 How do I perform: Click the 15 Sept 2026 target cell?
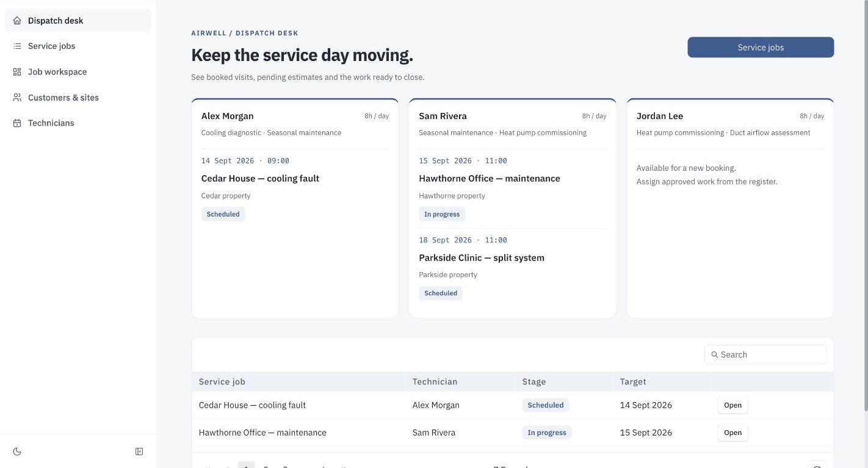(646, 433)
